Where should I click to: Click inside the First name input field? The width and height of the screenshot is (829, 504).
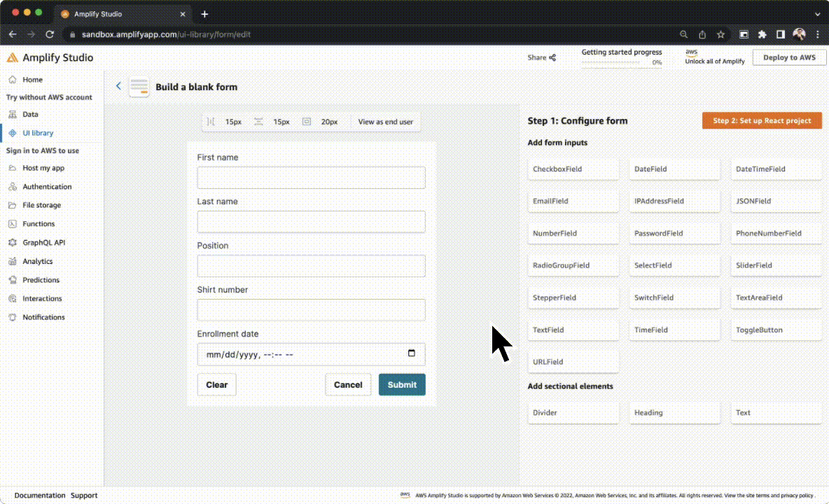(x=311, y=177)
